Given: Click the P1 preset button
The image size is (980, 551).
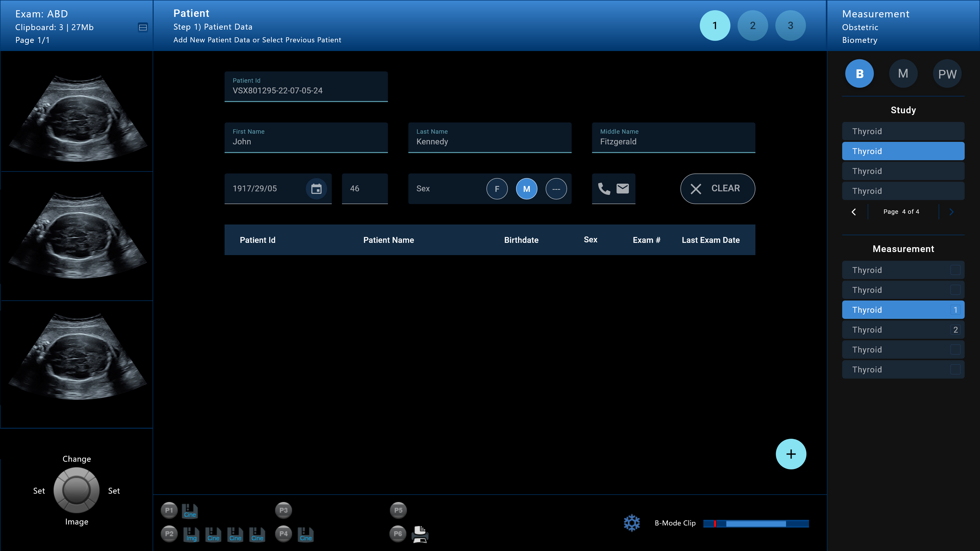Looking at the screenshot, I should click(x=169, y=510).
